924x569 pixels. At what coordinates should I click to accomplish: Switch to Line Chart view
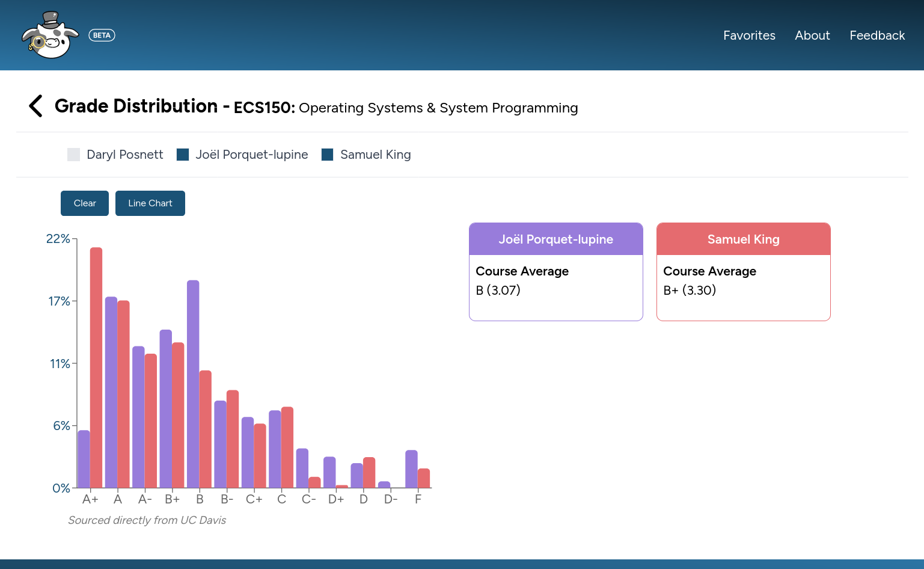150,203
